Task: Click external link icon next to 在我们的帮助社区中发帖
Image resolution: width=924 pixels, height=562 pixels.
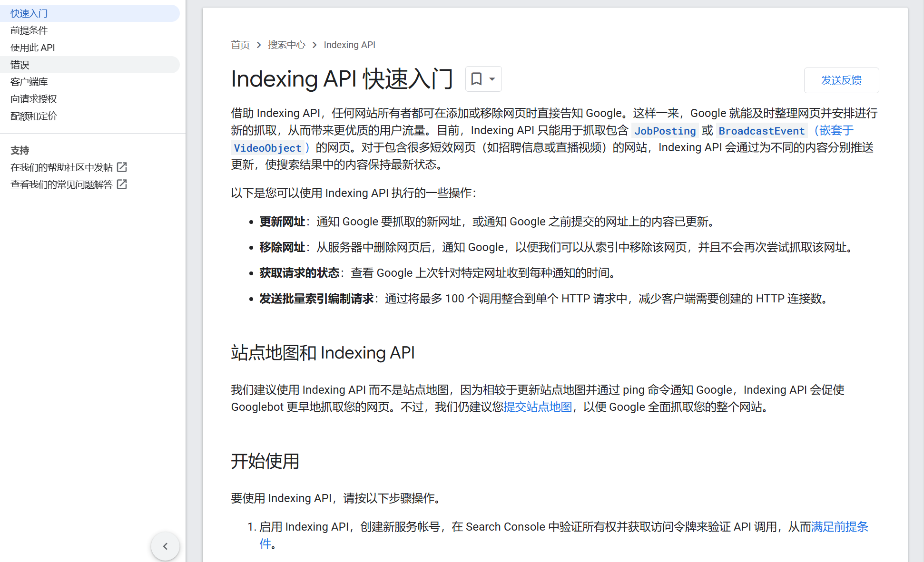Action: [x=122, y=167]
